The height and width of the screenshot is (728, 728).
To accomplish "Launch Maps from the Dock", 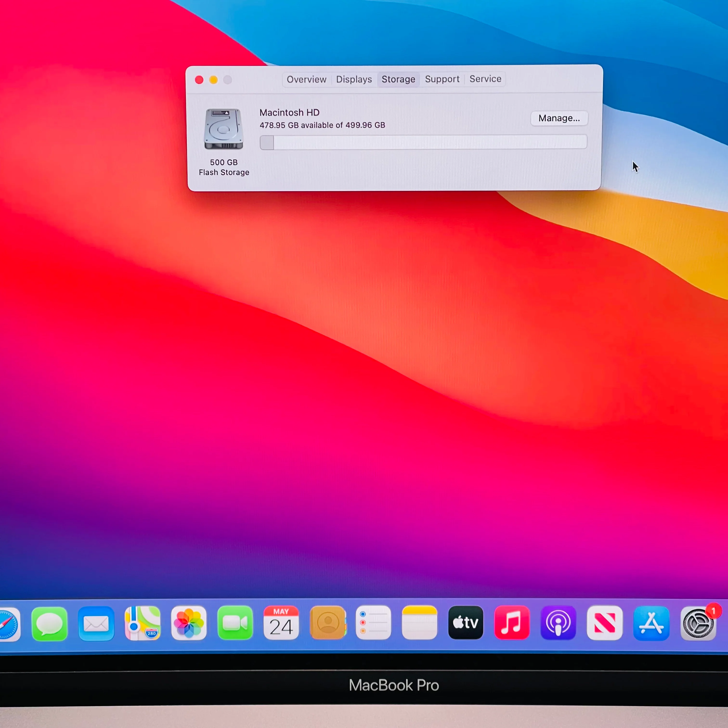I will coord(143,624).
